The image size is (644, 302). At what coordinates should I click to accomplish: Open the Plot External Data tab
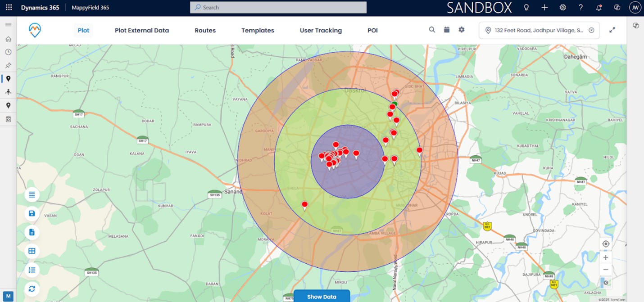point(142,31)
